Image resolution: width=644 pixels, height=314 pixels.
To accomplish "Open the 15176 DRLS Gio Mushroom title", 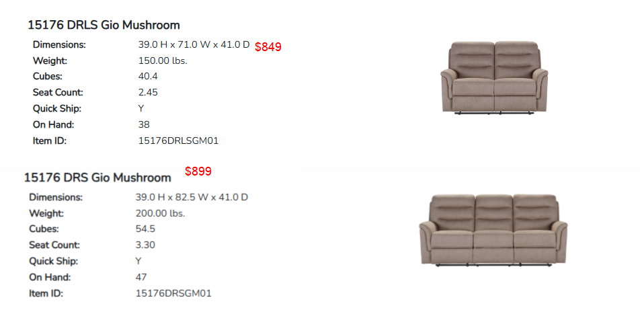I will click(104, 25).
